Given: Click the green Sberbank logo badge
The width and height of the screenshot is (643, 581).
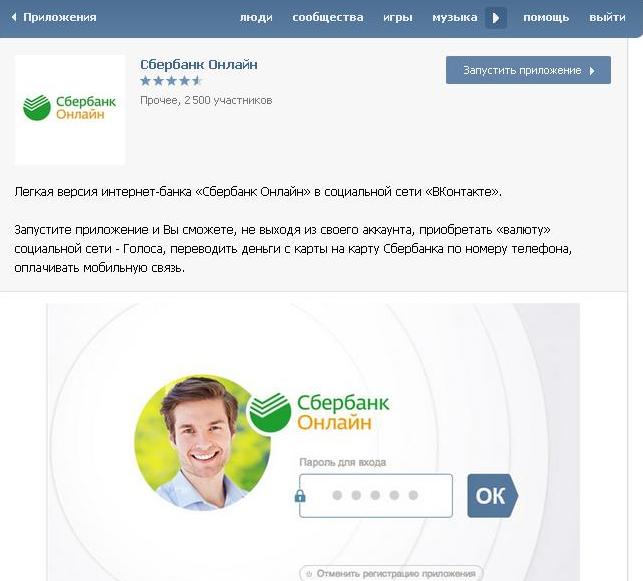Looking at the screenshot, I should click(x=269, y=412).
